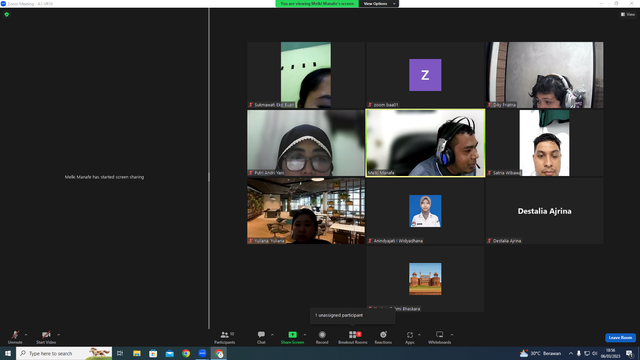Click the green Share Screen icon
Image resolution: width=640 pixels, height=360 pixels.
pos(292,335)
